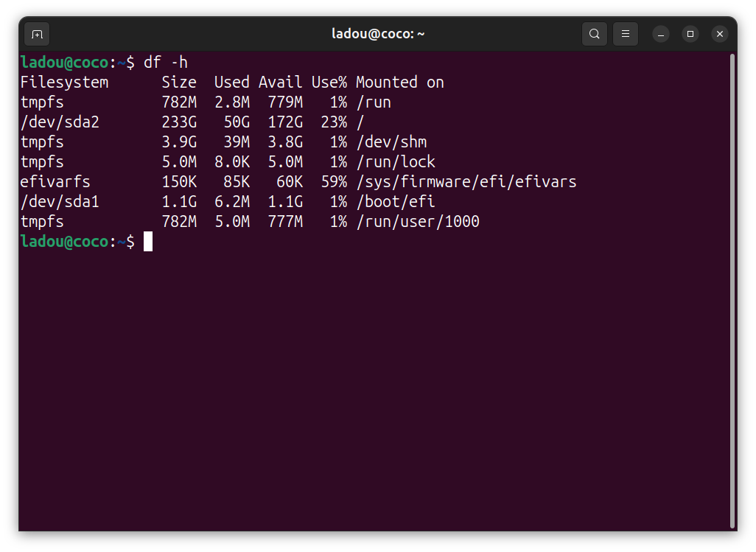The width and height of the screenshot is (756, 552).
Task: Click the /run/user/1000 mount path
Action: 417,222
